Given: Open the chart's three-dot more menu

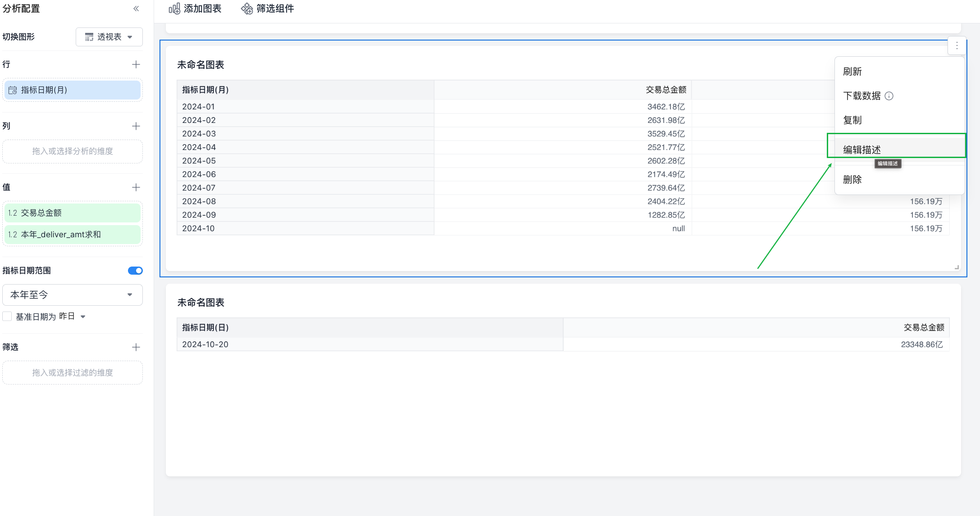Looking at the screenshot, I should tap(957, 45).
